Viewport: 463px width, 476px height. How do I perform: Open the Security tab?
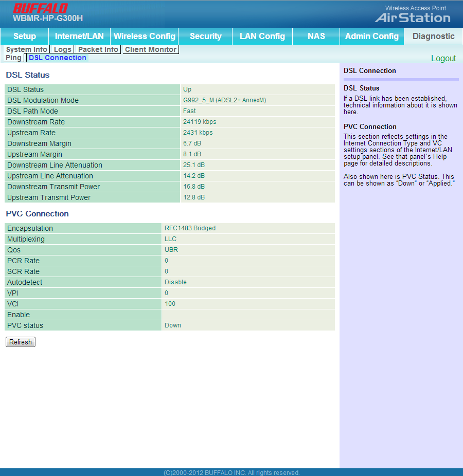click(205, 36)
